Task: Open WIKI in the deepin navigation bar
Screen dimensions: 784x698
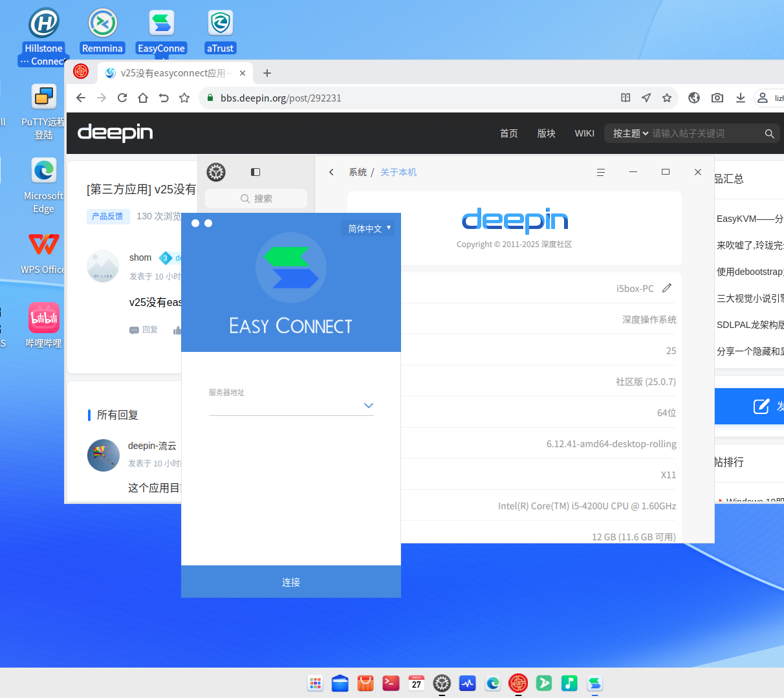Action: 585,133
